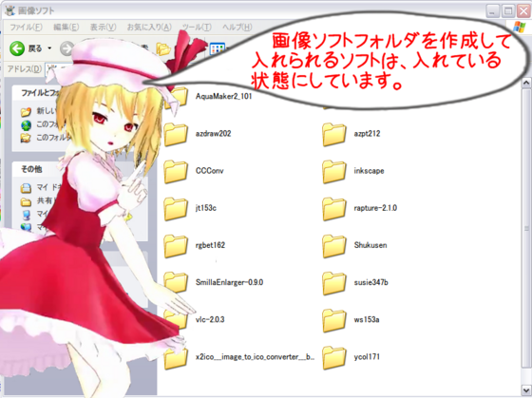Open the ヘルプ(H) menu
Image resolution: width=532 pixels, height=398 pixels.
click(237, 28)
